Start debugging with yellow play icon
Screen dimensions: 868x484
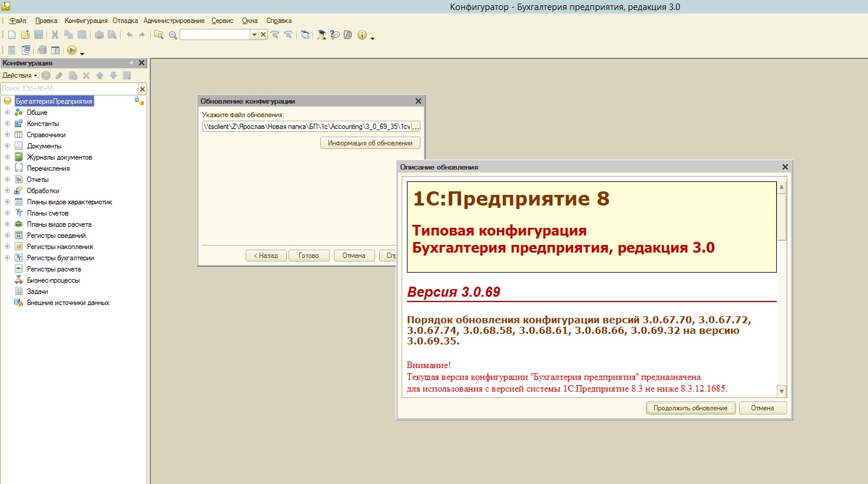tap(72, 50)
